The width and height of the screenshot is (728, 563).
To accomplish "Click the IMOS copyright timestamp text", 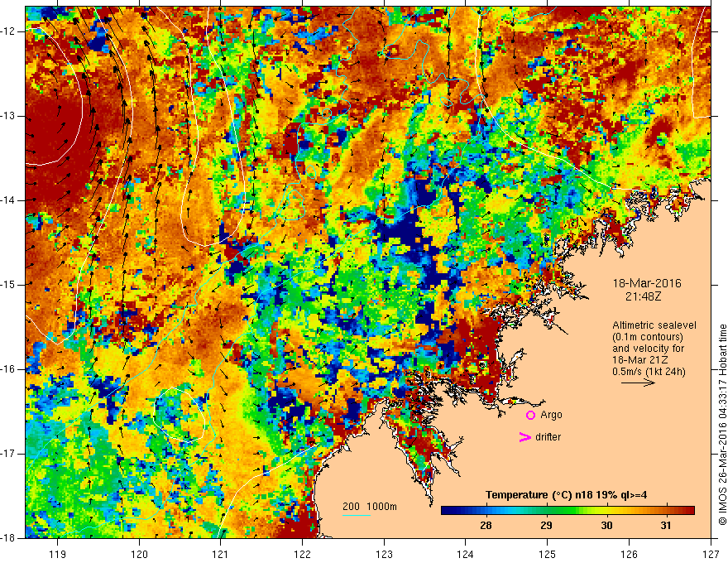I will coord(722,424).
